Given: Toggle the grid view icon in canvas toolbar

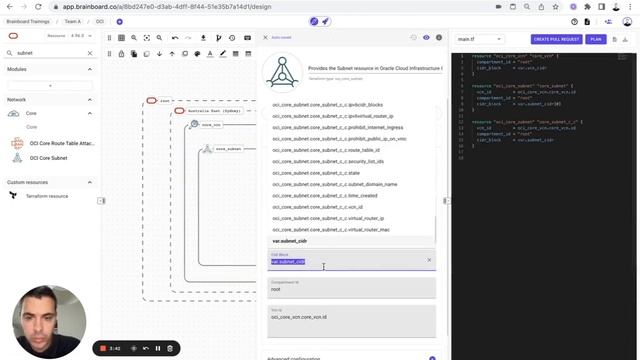Looking at the screenshot, I should click(x=121, y=38).
